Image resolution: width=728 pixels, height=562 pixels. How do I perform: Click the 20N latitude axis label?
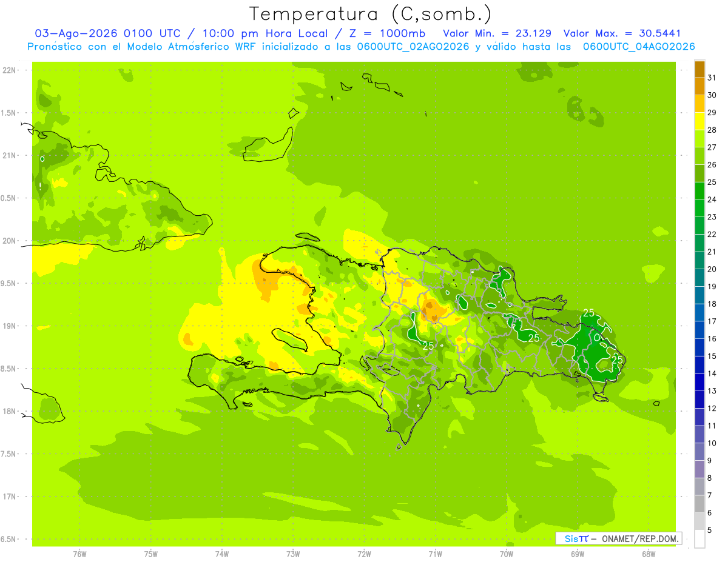(10, 241)
